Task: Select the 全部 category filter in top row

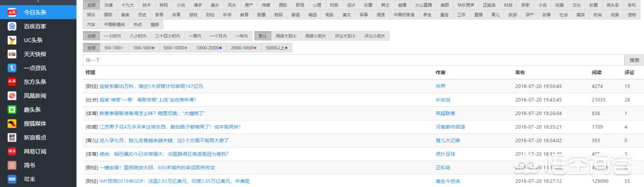Action: 91,5
